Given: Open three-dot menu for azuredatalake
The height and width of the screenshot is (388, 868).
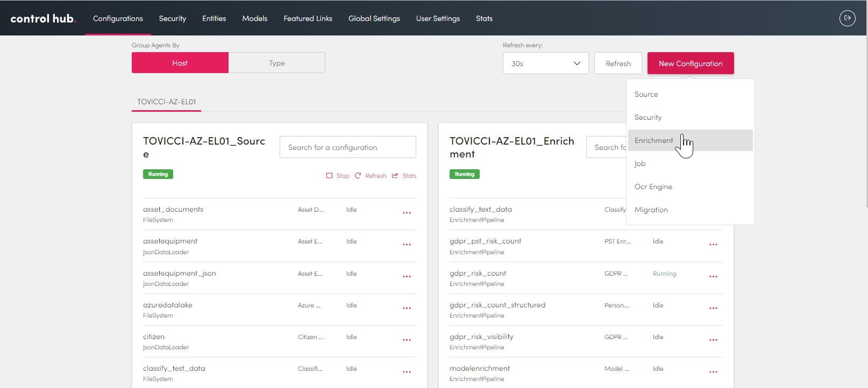Looking at the screenshot, I should pos(407,308).
